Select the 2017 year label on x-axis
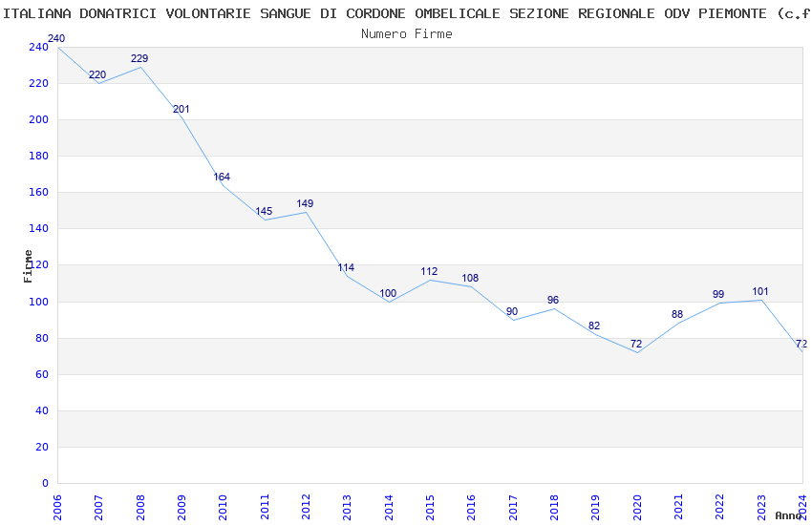The width and height of the screenshot is (812, 525). (x=513, y=508)
